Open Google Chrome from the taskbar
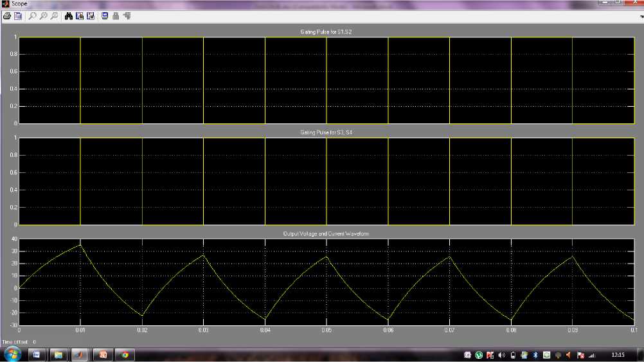 pos(125,354)
